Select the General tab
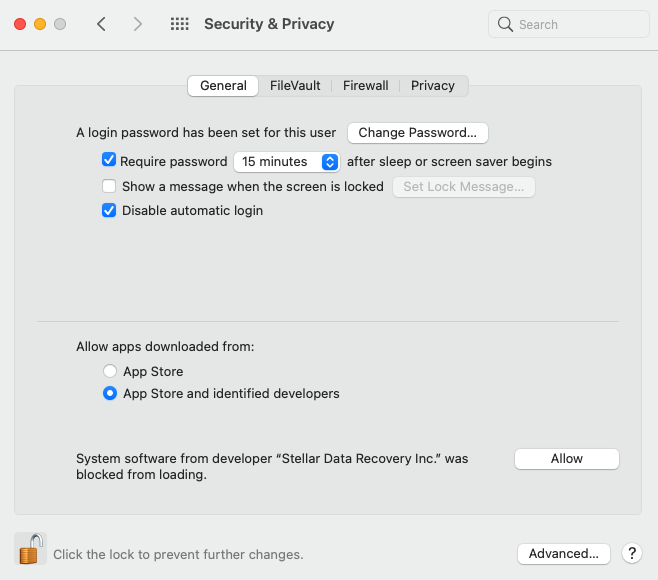658x580 pixels. (223, 86)
